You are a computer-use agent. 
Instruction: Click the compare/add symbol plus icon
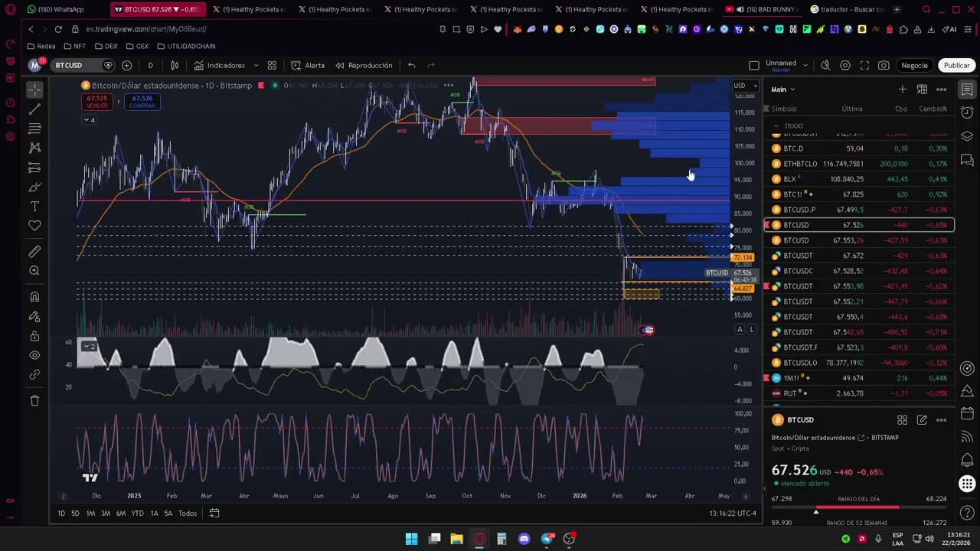pyautogui.click(x=127, y=66)
